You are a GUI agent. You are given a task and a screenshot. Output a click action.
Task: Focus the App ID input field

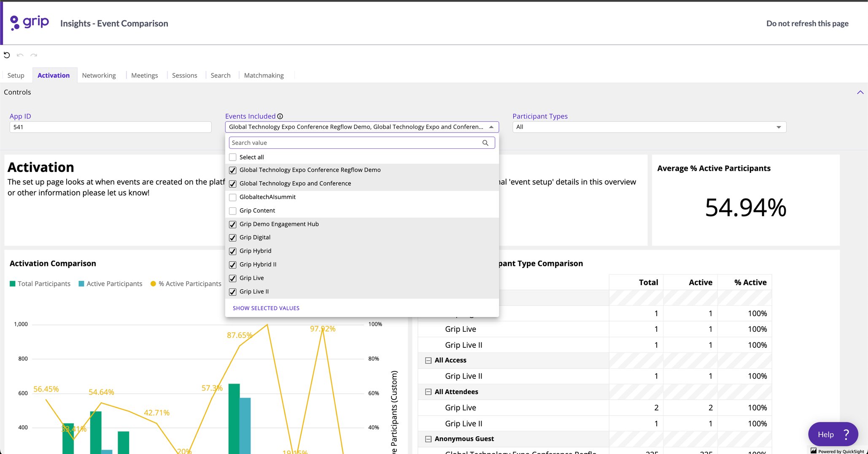pyautogui.click(x=111, y=127)
